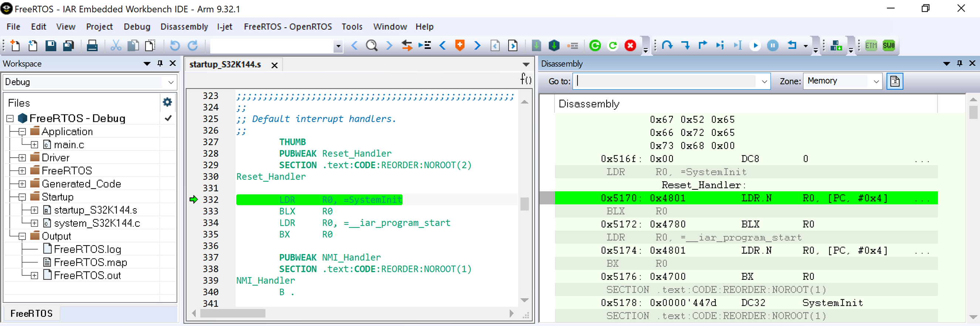Click the Paste icon
The image size is (980, 326).
[x=151, y=45]
